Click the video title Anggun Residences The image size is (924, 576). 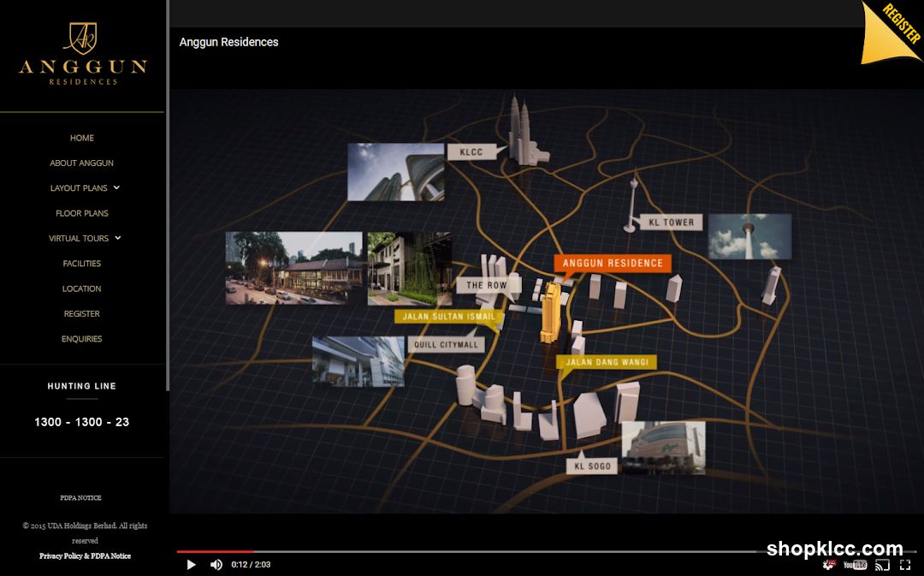click(x=228, y=43)
